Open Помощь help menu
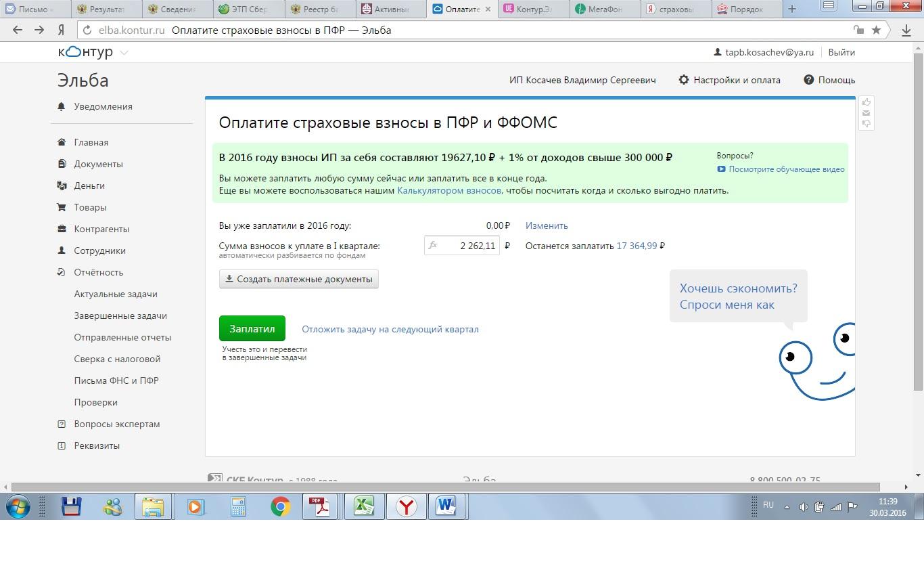The width and height of the screenshot is (924, 570). (829, 80)
